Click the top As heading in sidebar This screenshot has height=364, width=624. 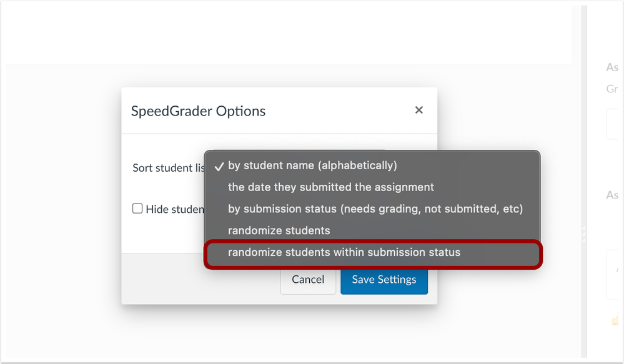tap(612, 67)
